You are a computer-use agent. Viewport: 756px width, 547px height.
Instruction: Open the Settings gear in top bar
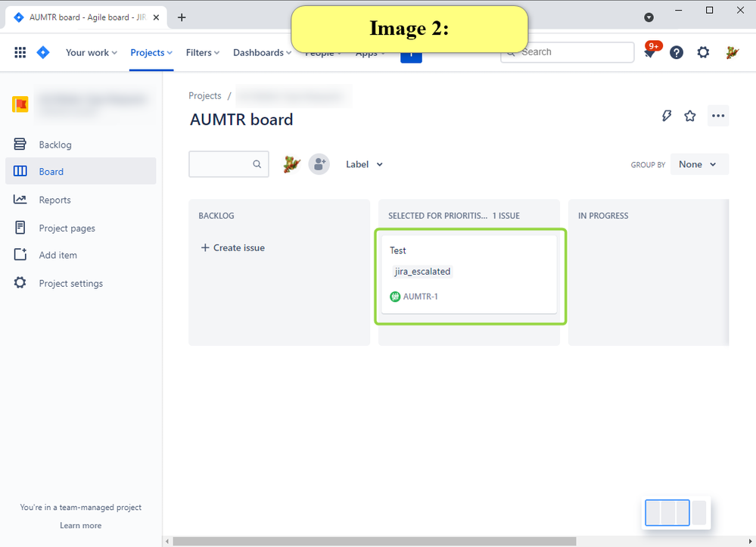pyautogui.click(x=703, y=52)
